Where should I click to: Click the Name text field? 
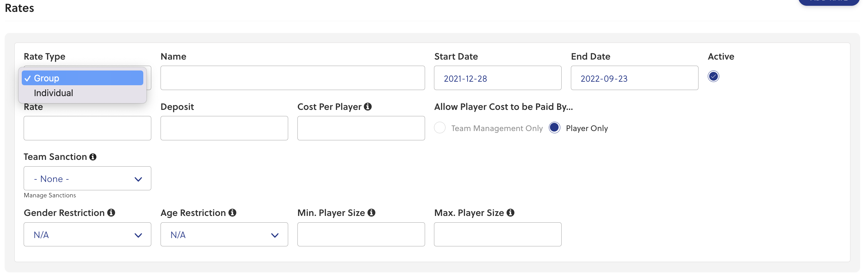tap(292, 78)
